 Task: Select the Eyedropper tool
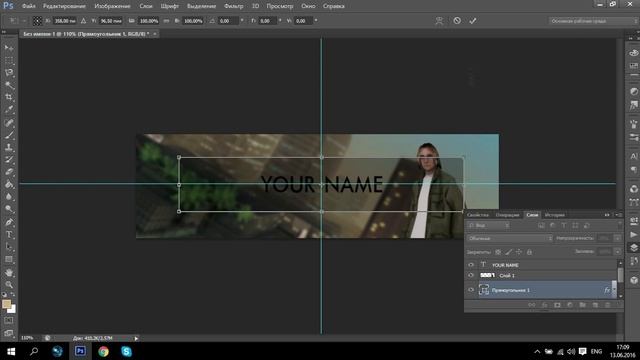[9, 109]
